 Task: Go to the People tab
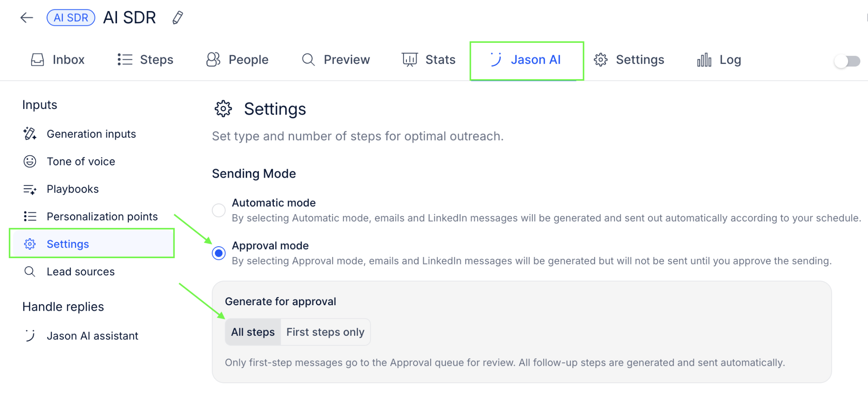point(237,60)
